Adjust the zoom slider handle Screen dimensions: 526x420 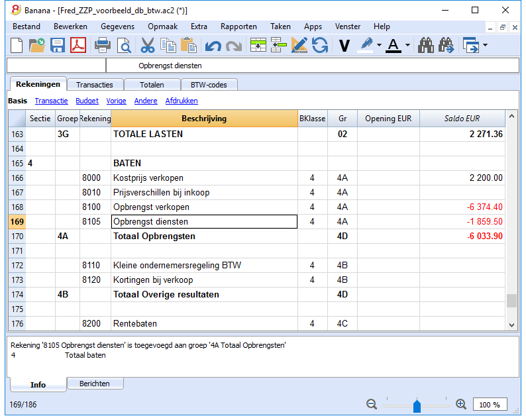(x=417, y=405)
